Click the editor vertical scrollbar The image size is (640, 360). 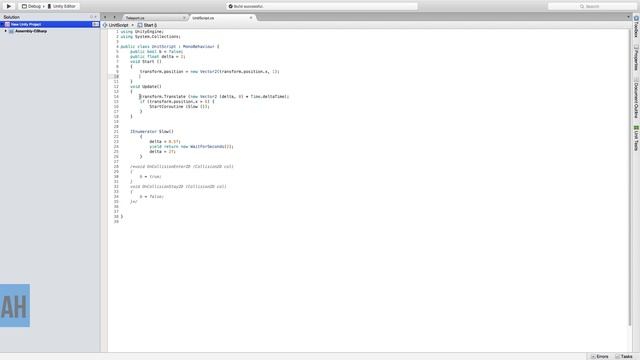tap(630, 178)
